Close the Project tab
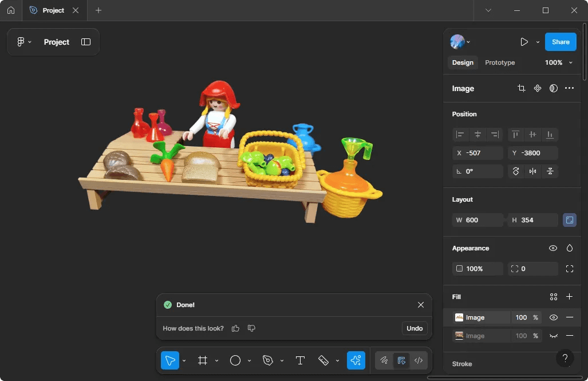The height and width of the screenshot is (381, 588). (76, 10)
